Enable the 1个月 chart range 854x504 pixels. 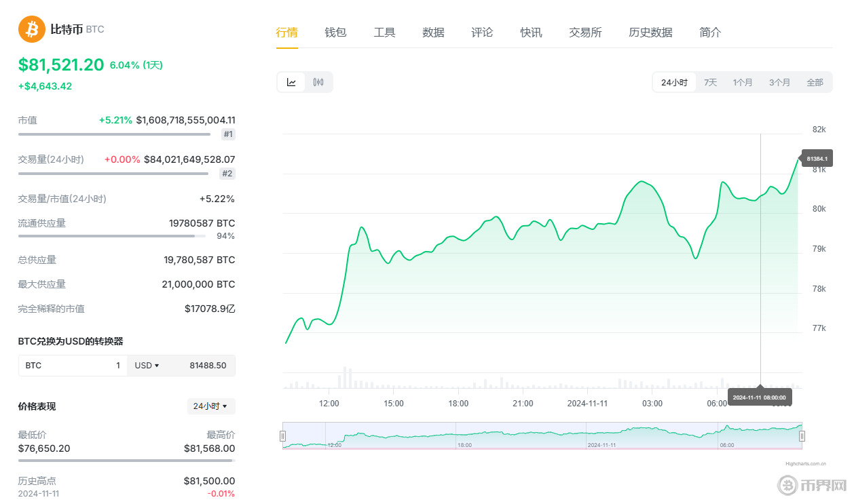pyautogui.click(x=743, y=81)
